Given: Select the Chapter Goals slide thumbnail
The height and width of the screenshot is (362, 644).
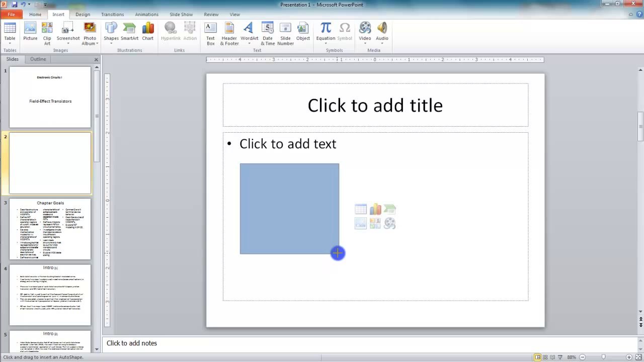Looking at the screenshot, I should coord(50,229).
